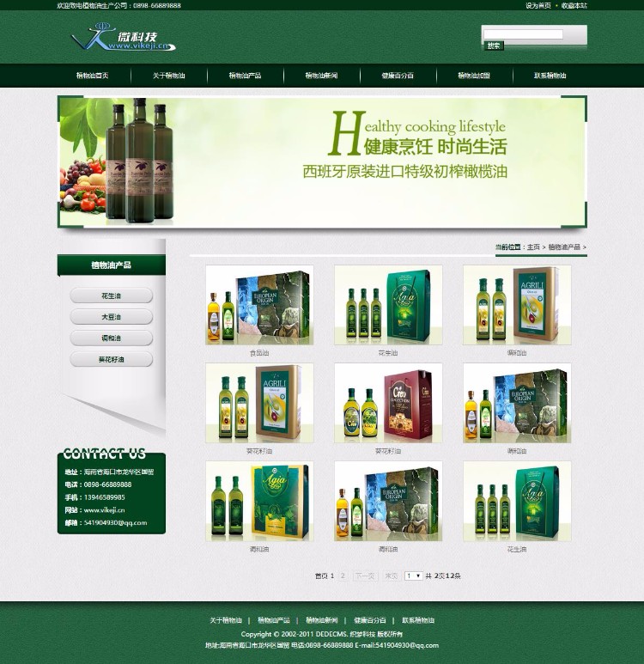Click footer 联系植物油 link
This screenshot has width=644, height=664.
[x=418, y=620]
